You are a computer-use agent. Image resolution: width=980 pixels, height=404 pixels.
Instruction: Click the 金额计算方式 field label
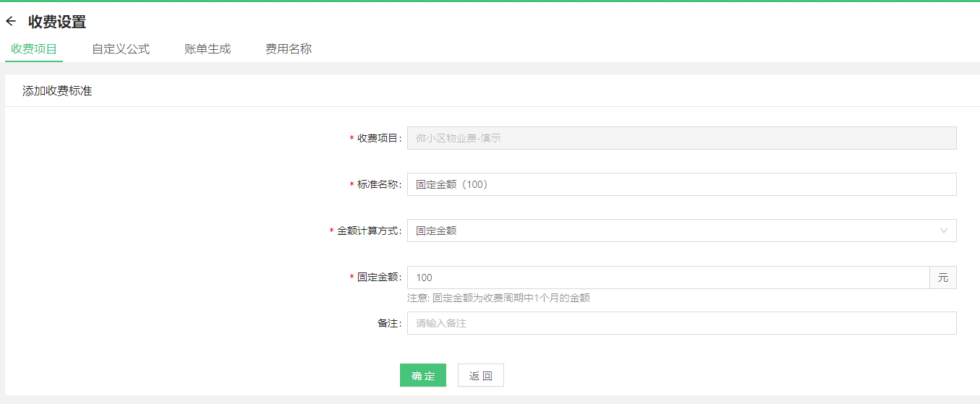[x=369, y=231]
